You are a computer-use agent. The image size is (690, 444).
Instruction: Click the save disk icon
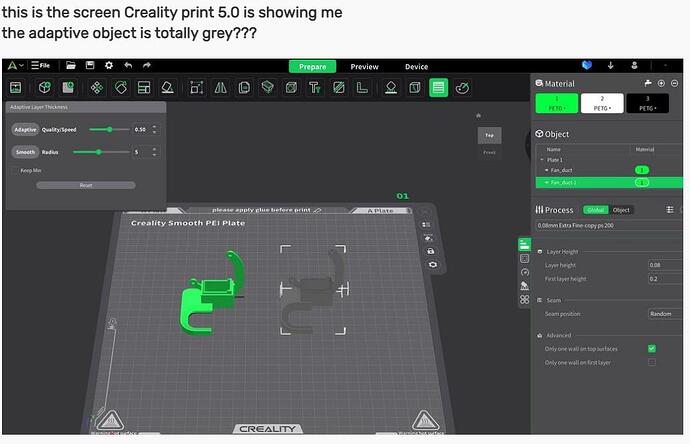(87, 66)
